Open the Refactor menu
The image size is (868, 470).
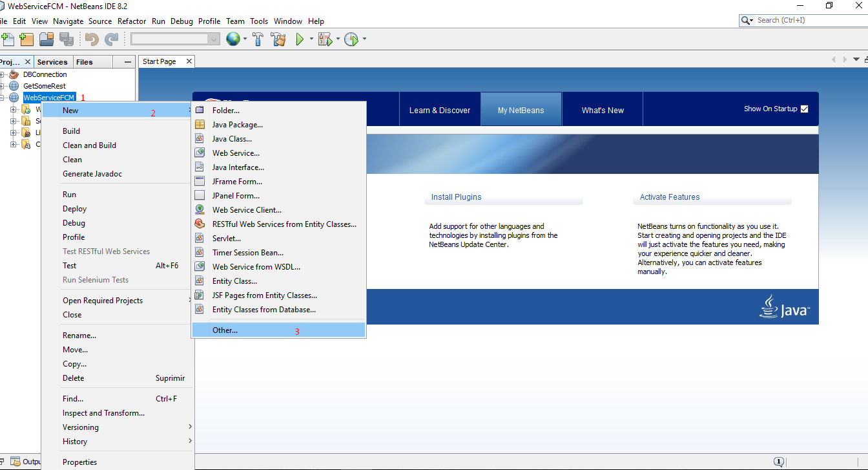132,21
